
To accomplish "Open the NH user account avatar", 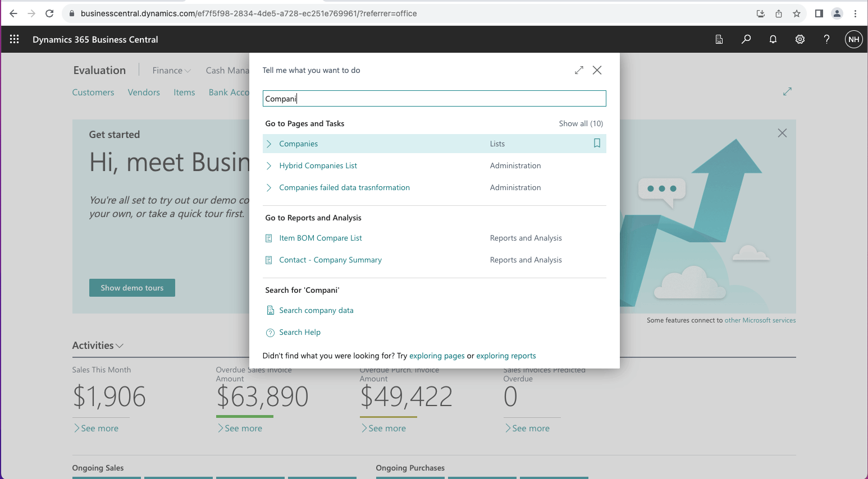I will (x=853, y=39).
